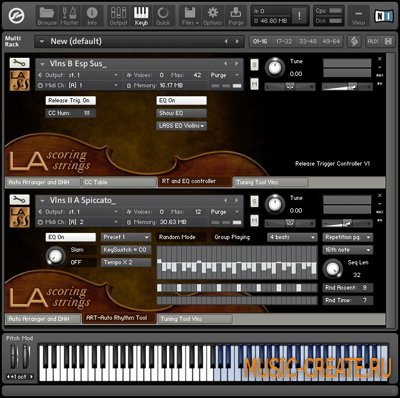
Task: Solo the Vlns B Esp Sus instrument
Action: tap(254, 65)
